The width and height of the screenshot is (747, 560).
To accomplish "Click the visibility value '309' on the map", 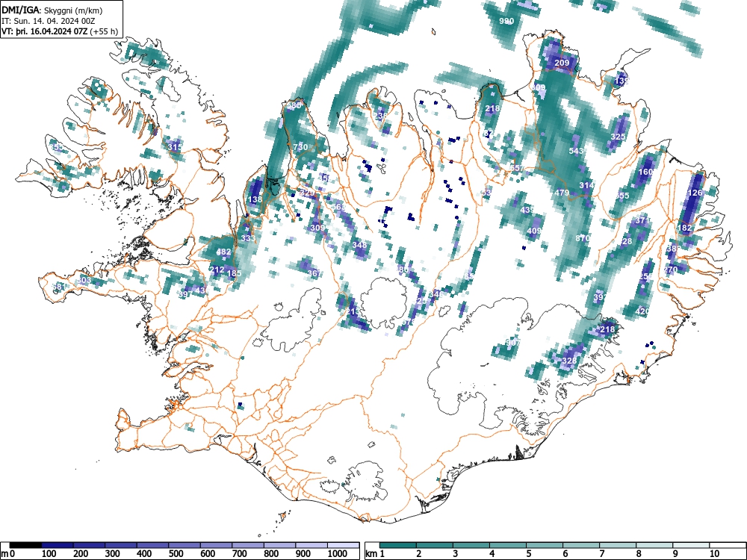I will [317, 228].
